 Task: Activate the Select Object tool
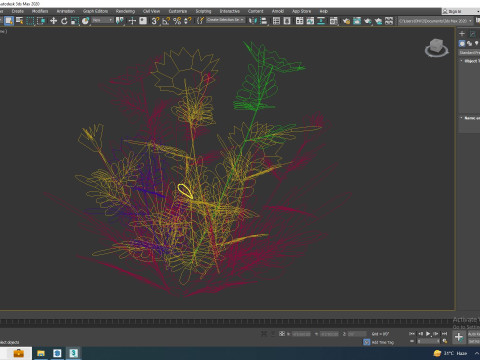coord(9,21)
